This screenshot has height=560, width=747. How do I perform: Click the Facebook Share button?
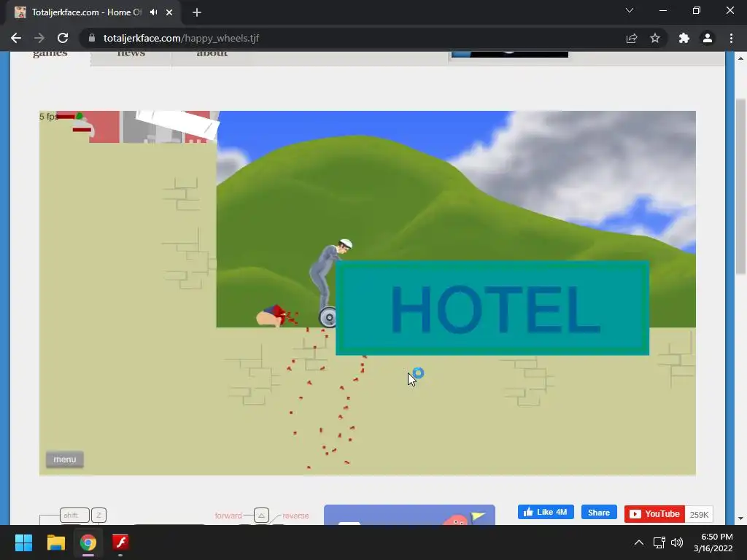click(x=599, y=513)
